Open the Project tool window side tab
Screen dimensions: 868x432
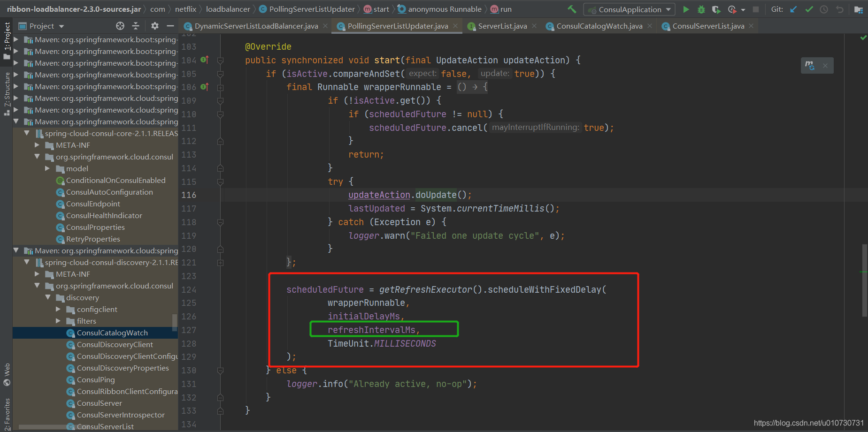(7, 40)
